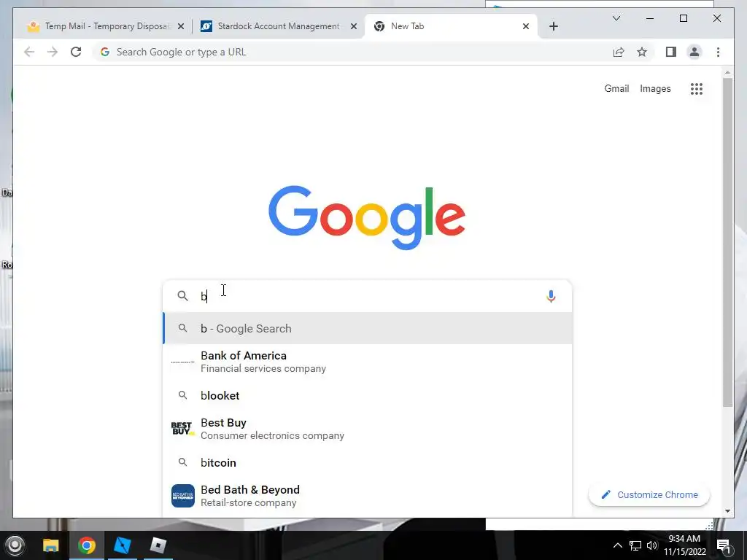Start voice search with the microphone
Screen dimensions: 747x560
(551, 296)
